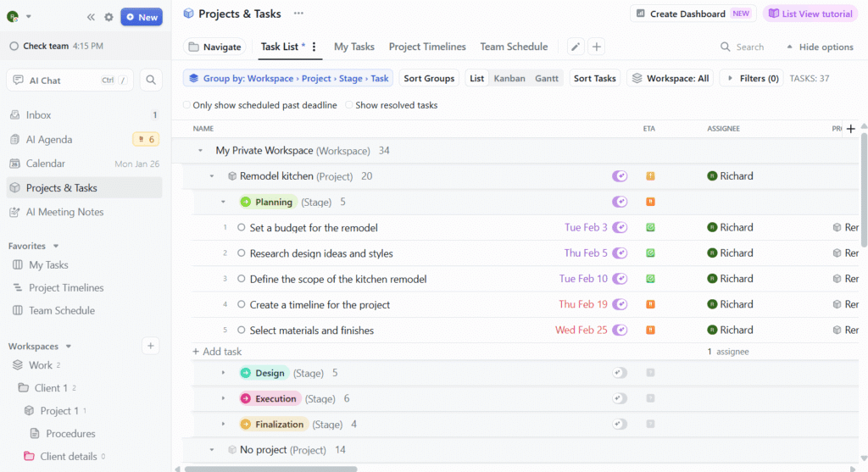Add a column with the plus icon
This screenshot has width=868, height=472.
pyautogui.click(x=851, y=129)
